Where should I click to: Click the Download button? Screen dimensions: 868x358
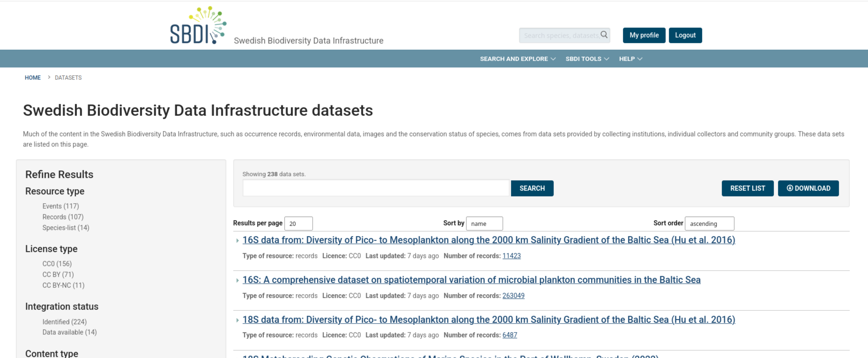coord(808,188)
